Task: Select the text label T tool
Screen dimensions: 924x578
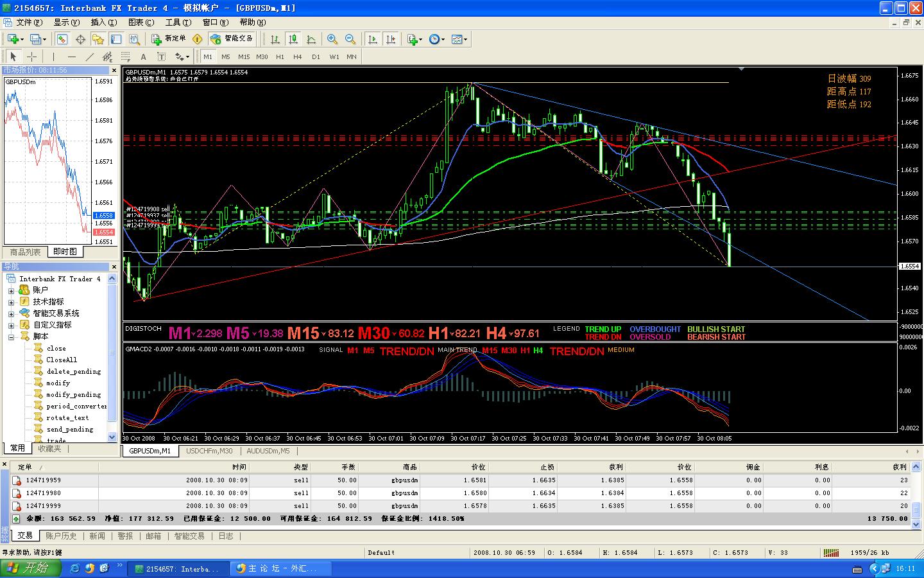Action: (x=161, y=57)
